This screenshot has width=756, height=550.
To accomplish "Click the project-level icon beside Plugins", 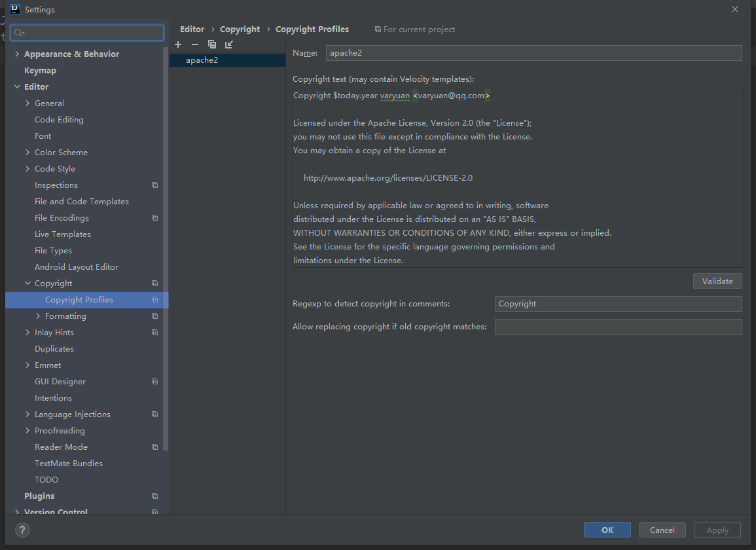I will [154, 496].
